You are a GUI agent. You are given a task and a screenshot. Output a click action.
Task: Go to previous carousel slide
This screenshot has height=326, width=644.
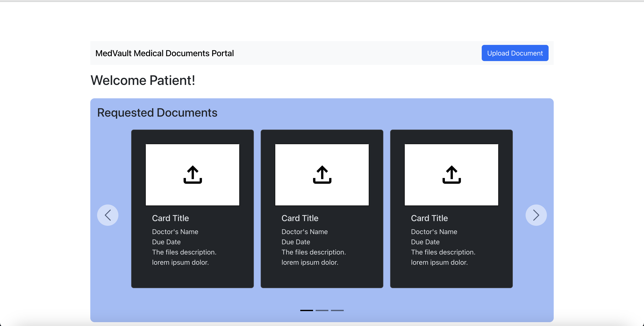coord(108,215)
